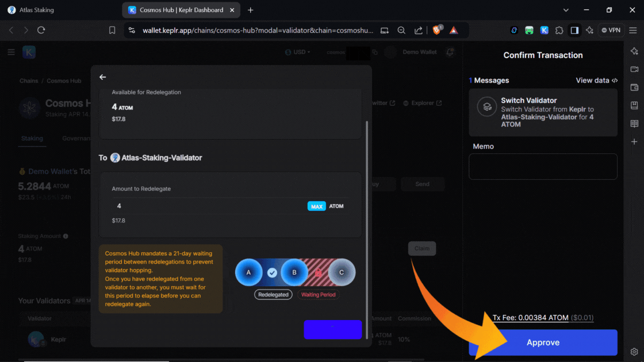
Task: Click the back arrow in the redelegate modal
Action: tap(103, 77)
